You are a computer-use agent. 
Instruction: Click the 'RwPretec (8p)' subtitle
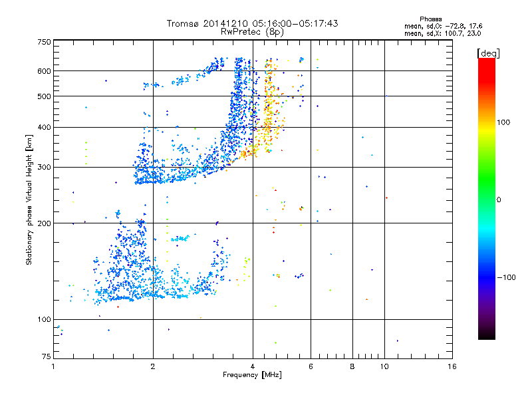(x=252, y=32)
